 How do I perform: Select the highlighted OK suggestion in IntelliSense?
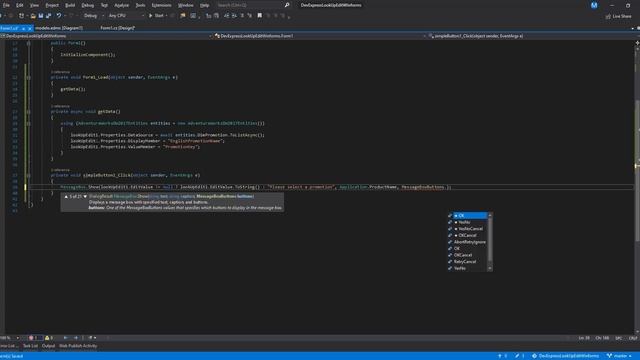pyautogui.click(x=468, y=216)
